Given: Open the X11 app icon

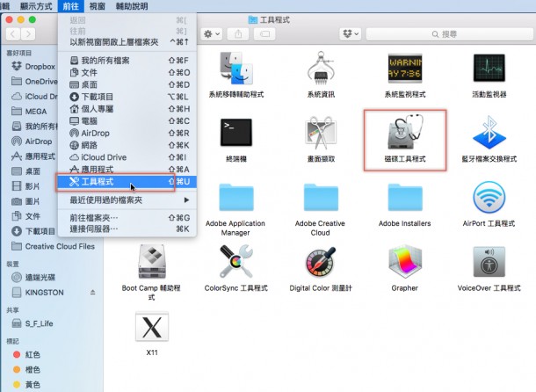Looking at the screenshot, I should (152, 326).
